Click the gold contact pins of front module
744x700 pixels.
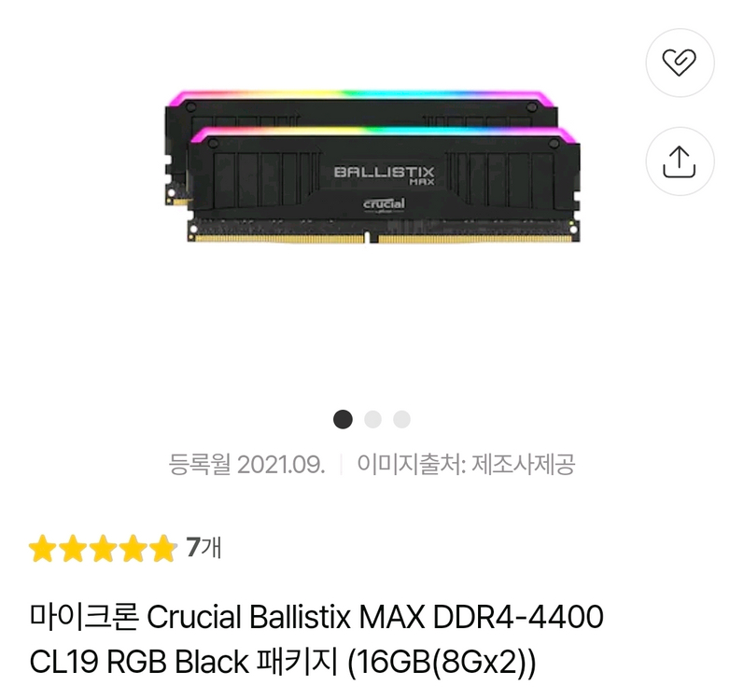[384, 239]
